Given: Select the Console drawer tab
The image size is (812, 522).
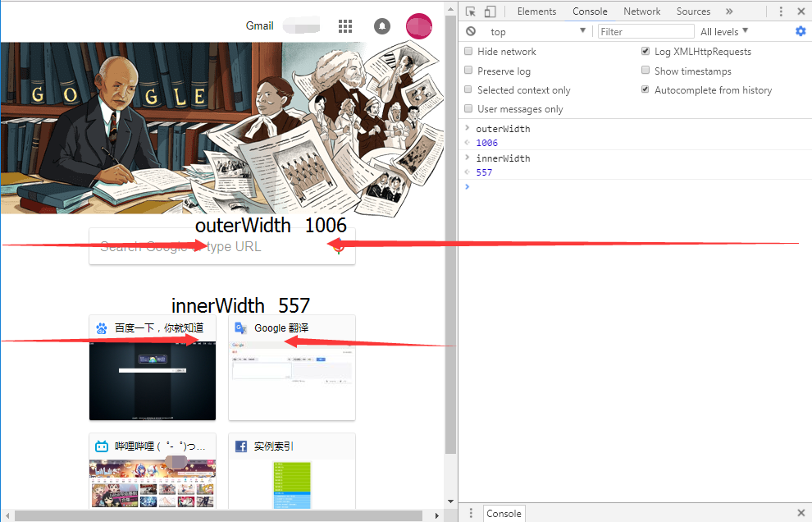Looking at the screenshot, I should (x=504, y=513).
